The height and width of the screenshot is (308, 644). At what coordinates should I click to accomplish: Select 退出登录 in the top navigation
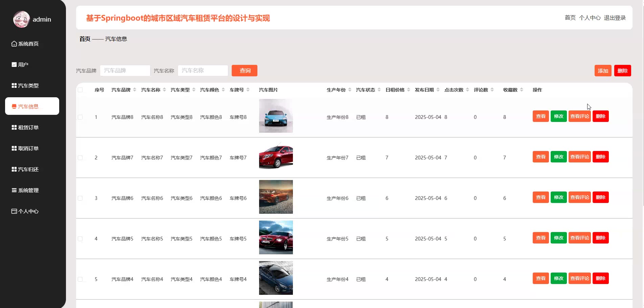click(x=615, y=18)
